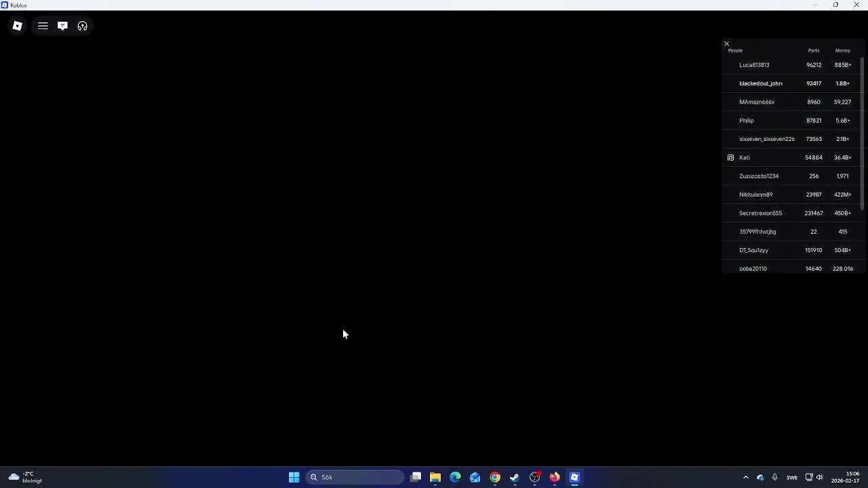Click the Roblox taskbar icon
Viewport: 868px width, 488px height.
(x=574, y=477)
